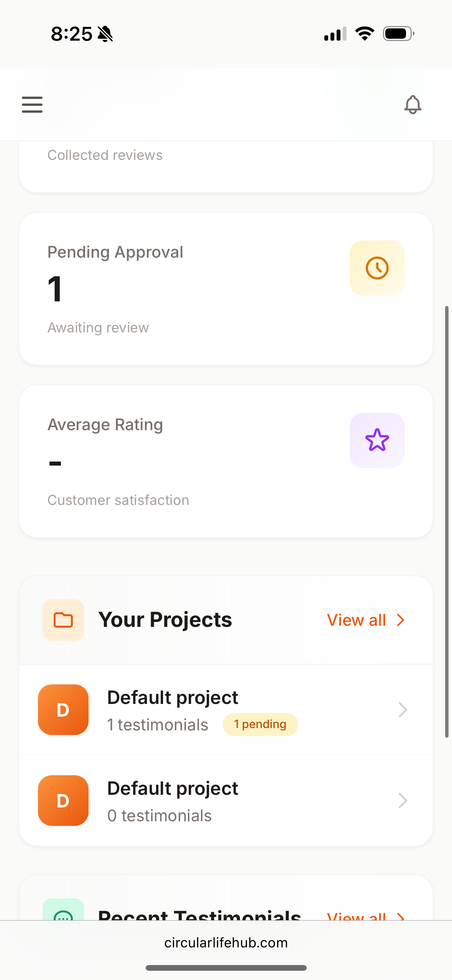This screenshot has height=980, width=452.
Task: Open the first Default project D avatar
Action: click(63, 709)
